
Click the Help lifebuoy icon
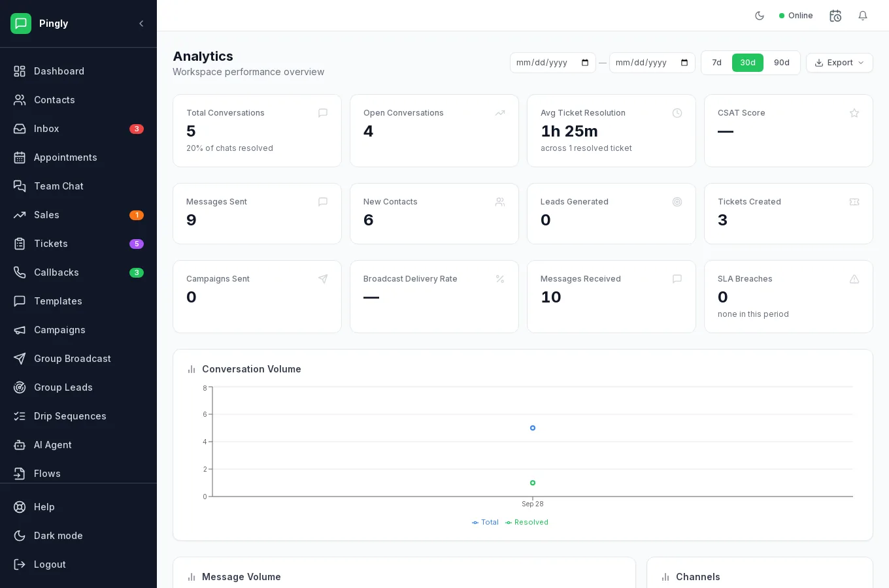pos(20,507)
